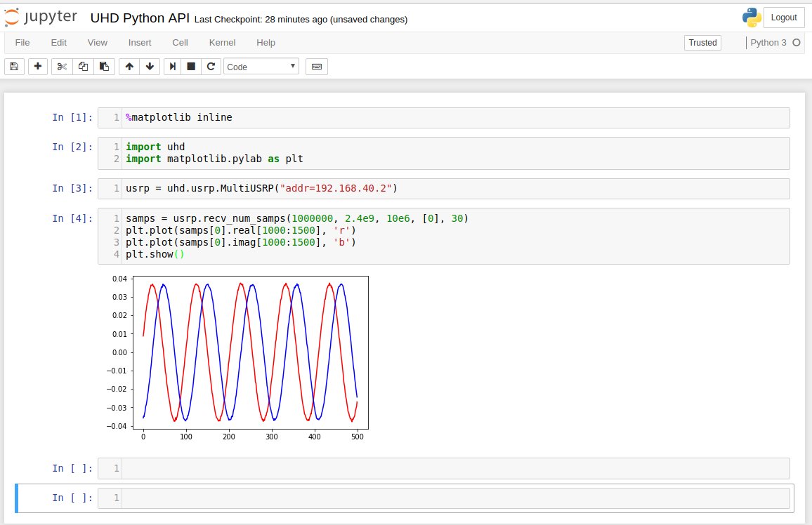The width and height of the screenshot is (812, 525).
Task: Click the sine wave output plot
Action: (x=237, y=359)
